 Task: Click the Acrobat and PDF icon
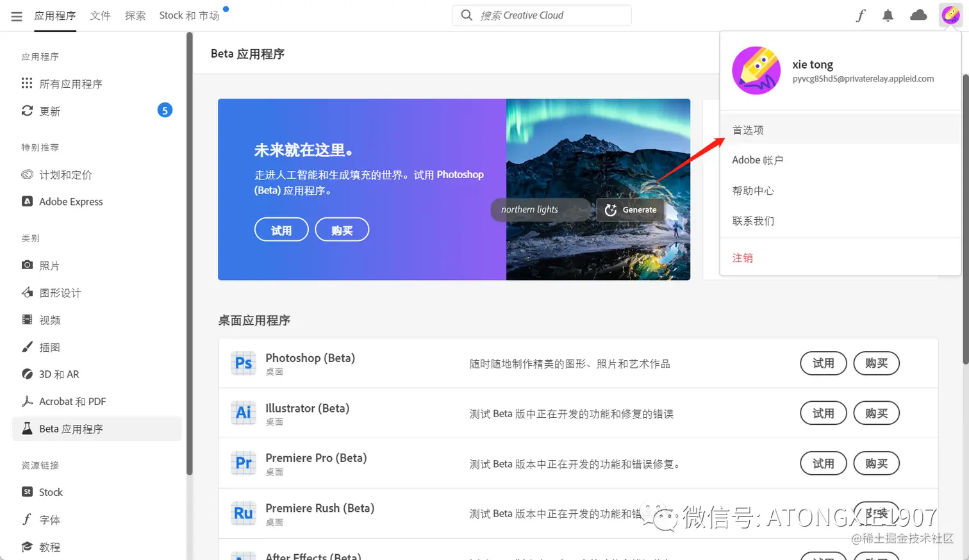point(27,401)
